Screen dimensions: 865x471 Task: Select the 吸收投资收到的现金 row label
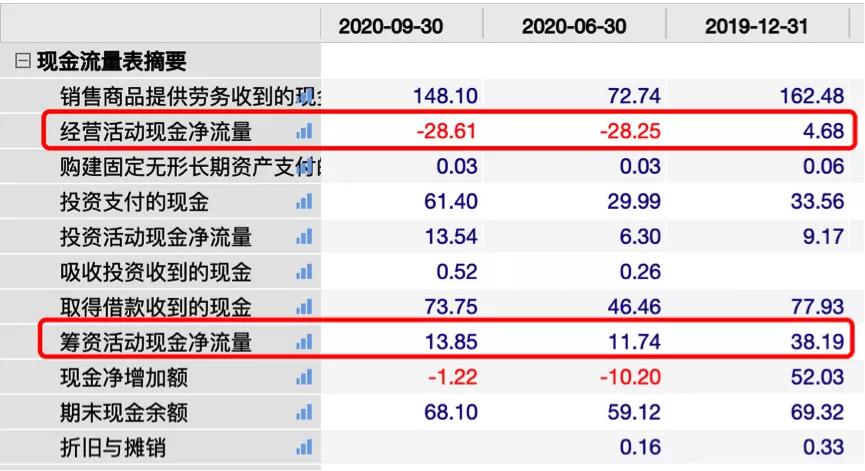(156, 272)
